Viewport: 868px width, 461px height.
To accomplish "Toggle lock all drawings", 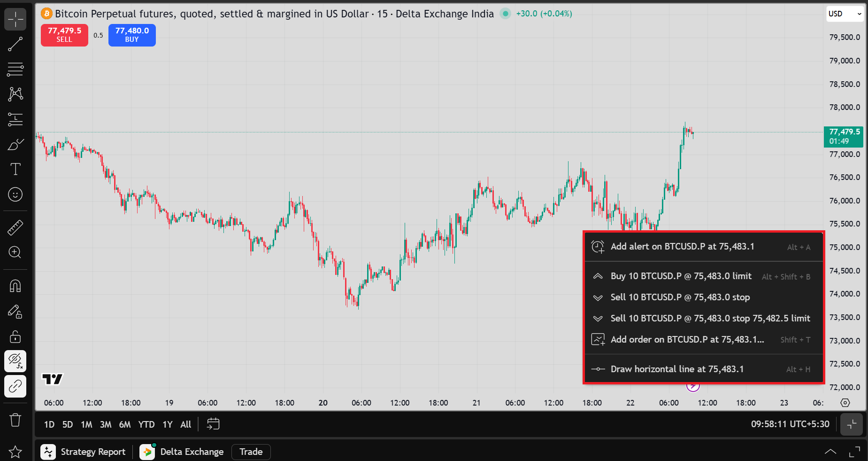I will point(15,336).
